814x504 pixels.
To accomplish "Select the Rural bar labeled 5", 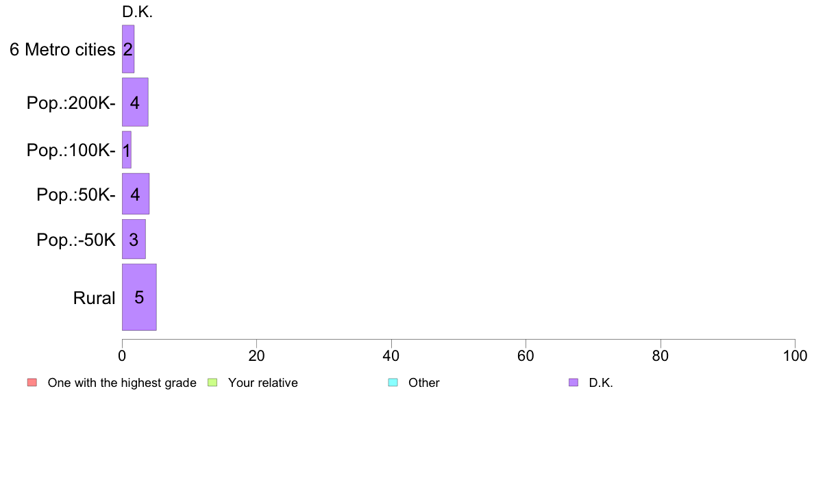I will (139, 297).
